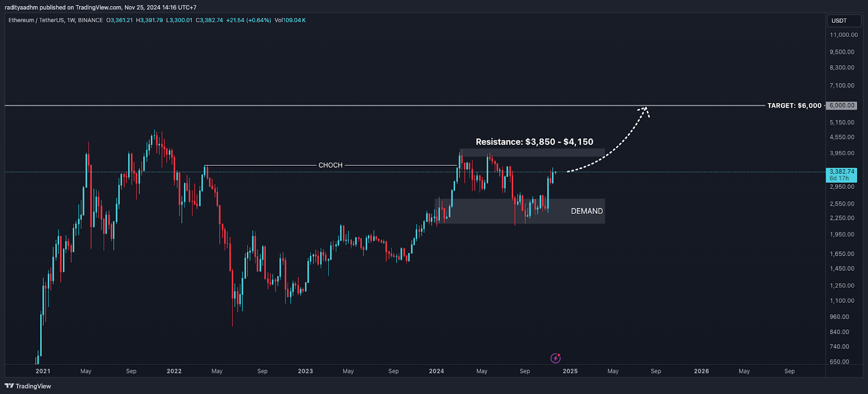Click the 1,650.00 price scale label
Screen dimensions: 868x394
tap(842, 254)
